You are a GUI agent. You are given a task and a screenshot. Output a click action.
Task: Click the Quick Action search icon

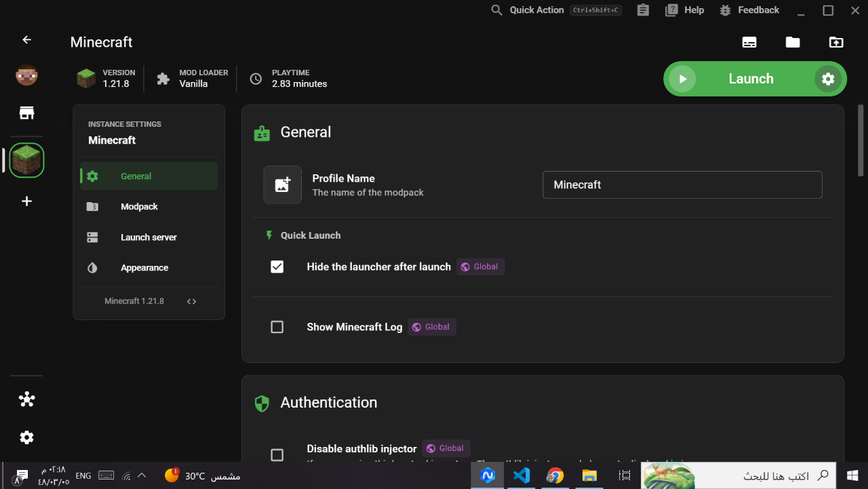coord(497,10)
